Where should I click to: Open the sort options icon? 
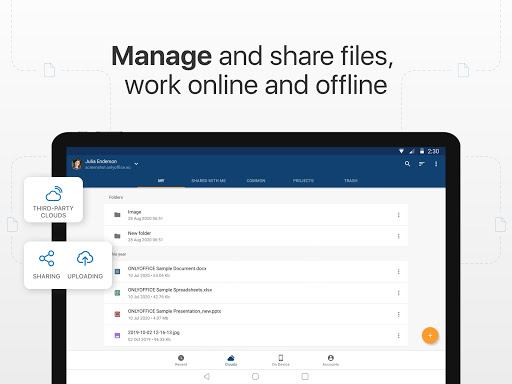pos(422,164)
